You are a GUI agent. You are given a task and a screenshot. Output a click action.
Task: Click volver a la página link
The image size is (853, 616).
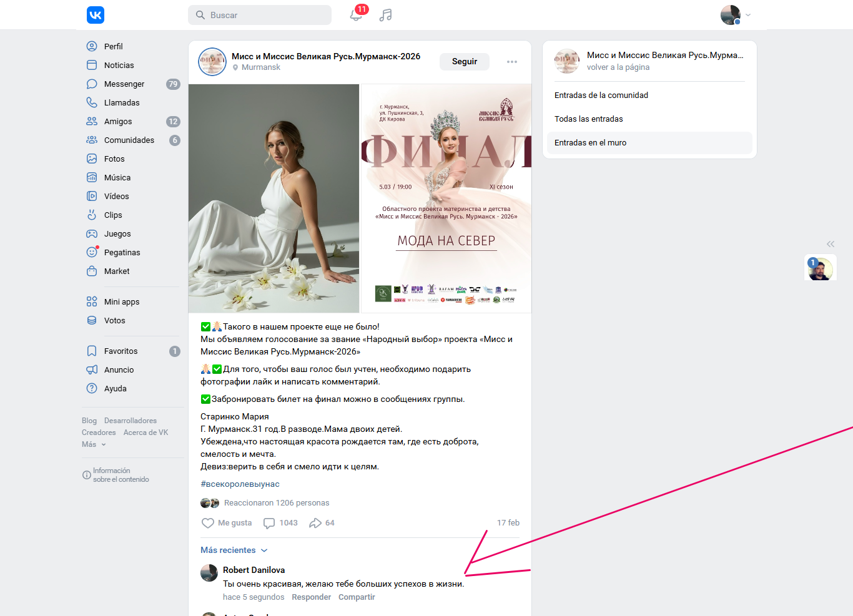point(618,67)
